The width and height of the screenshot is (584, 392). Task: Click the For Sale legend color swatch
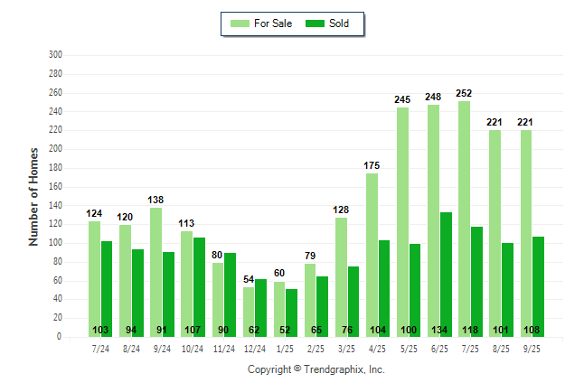(x=242, y=23)
